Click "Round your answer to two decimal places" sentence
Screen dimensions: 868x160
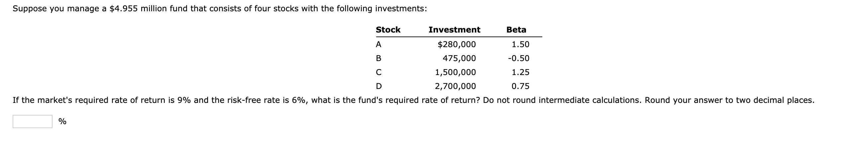tap(729, 100)
